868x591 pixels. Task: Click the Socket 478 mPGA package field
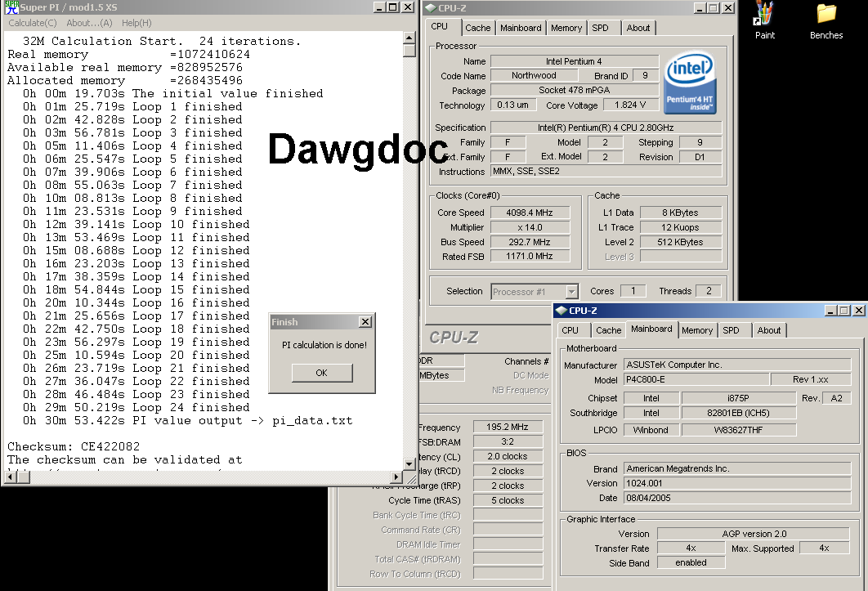point(575,90)
